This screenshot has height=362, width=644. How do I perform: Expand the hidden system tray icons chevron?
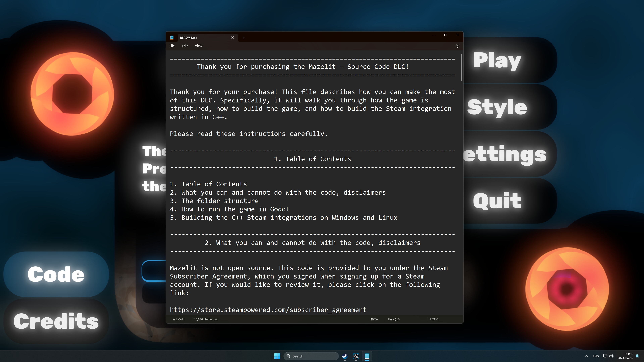586,356
